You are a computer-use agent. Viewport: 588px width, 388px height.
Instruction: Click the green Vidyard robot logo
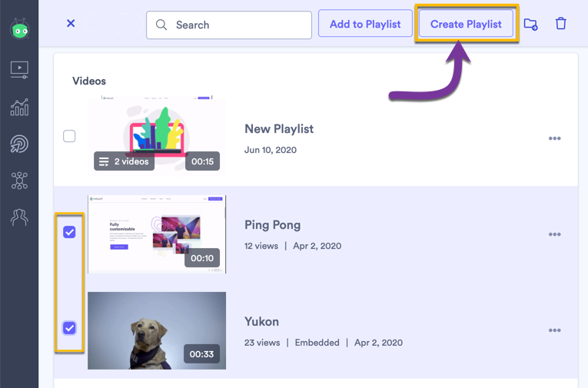pyautogui.click(x=20, y=28)
